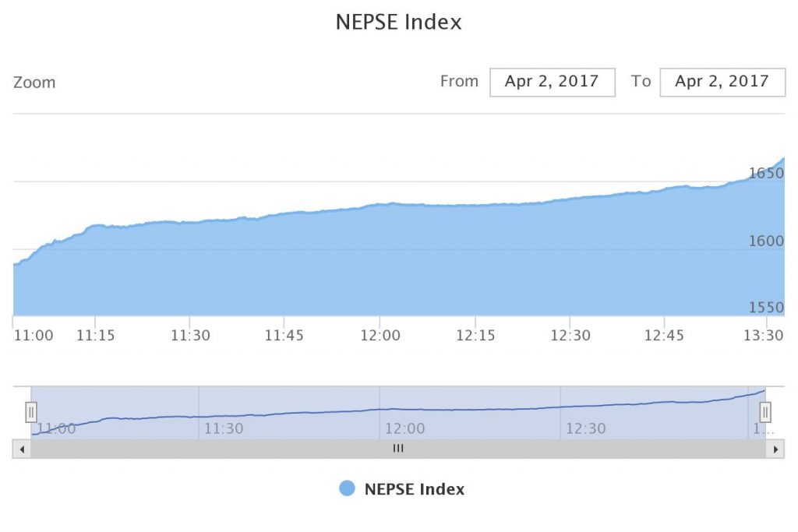Image resolution: width=798 pixels, height=532 pixels.
Task: Edit the To date field
Action: point(722,82)
